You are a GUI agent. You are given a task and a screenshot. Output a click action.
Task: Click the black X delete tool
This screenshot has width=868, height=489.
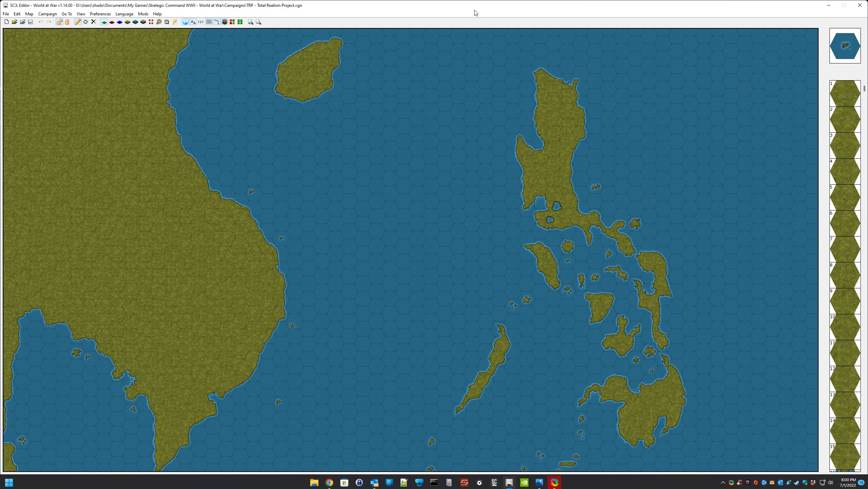click(93, 22)
